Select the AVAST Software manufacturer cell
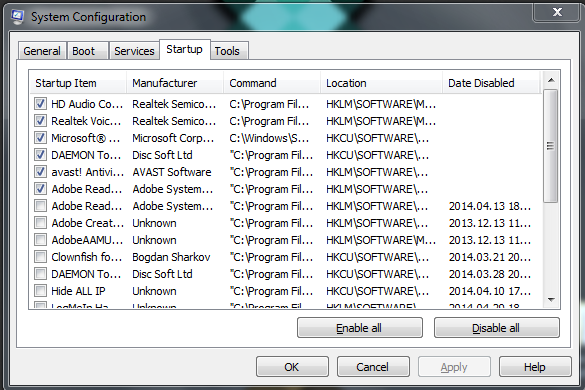 (x=172, y=172)
